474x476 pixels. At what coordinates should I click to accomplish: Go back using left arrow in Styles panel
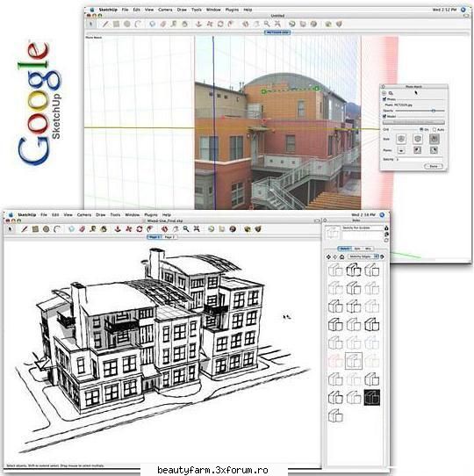pyautogui.click(x=328, y=256)
